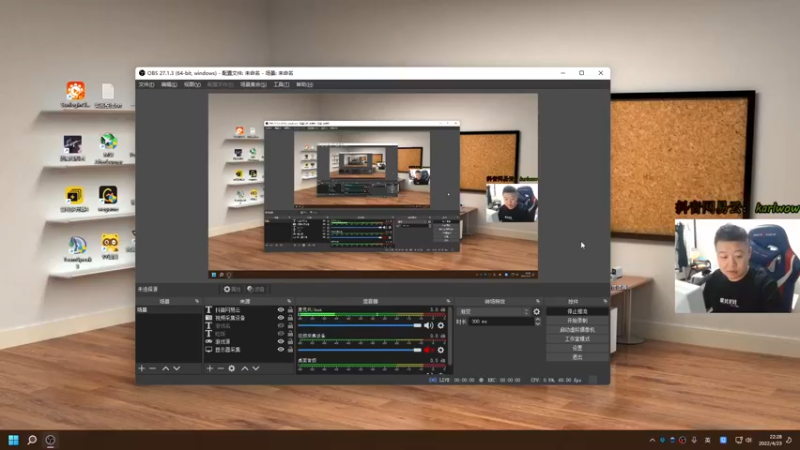Open transition properties gear next to 渐变
The image size is (800, 450).
(537, 312)
